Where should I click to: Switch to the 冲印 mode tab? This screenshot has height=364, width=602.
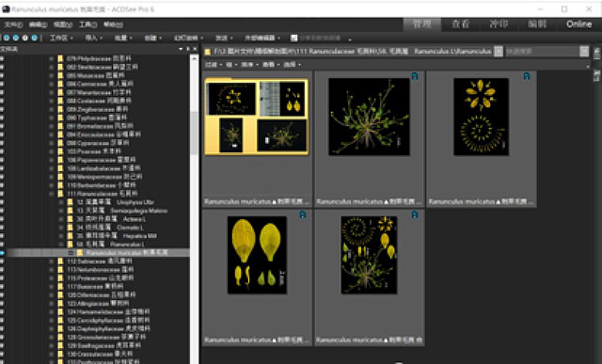coord(499,24)
